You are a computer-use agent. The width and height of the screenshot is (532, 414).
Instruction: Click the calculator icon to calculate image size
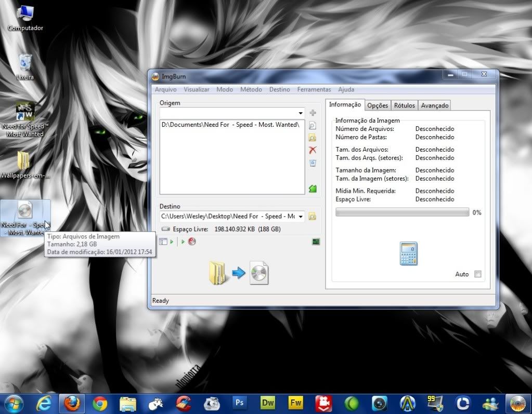point(408,253)
